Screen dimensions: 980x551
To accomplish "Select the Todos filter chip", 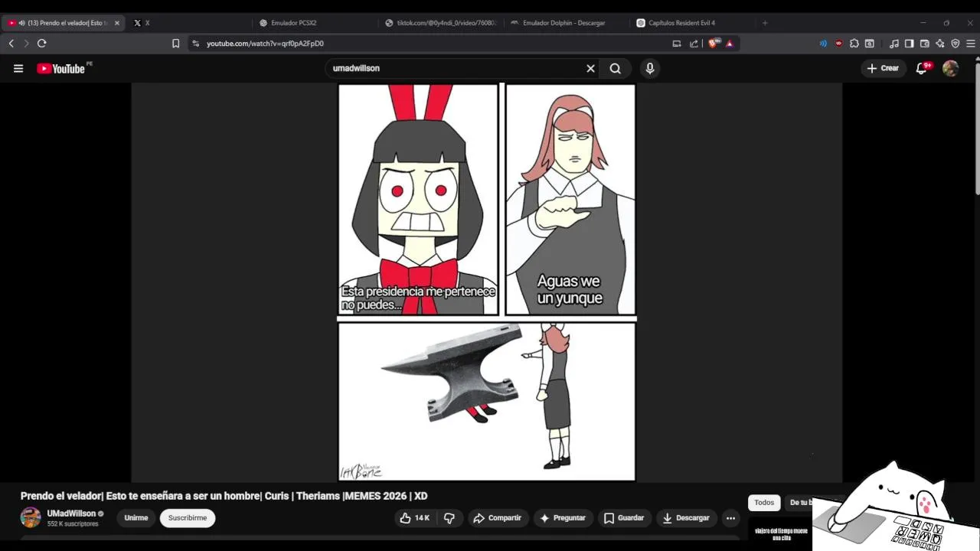I will pyautogui.click(x=764, y=503).
